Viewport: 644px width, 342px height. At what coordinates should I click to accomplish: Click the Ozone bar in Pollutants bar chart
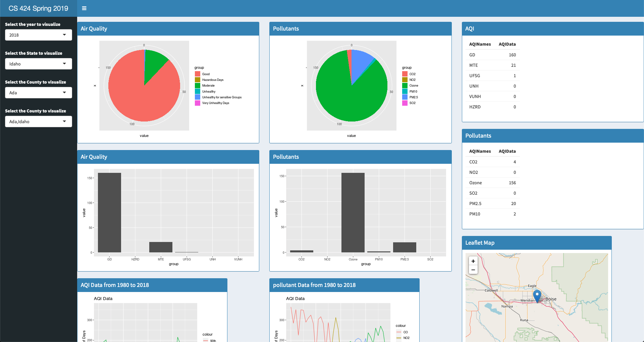point(353,212)
